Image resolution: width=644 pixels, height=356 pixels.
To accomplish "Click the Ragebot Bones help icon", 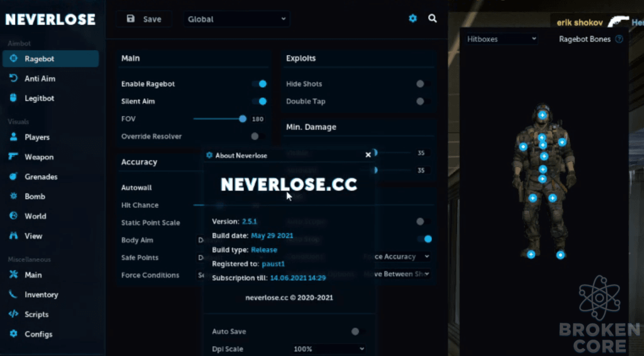I will click(619, 39).
